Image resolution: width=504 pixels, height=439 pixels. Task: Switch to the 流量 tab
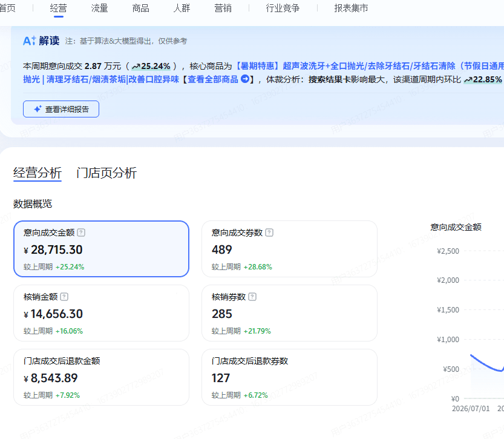99,8
